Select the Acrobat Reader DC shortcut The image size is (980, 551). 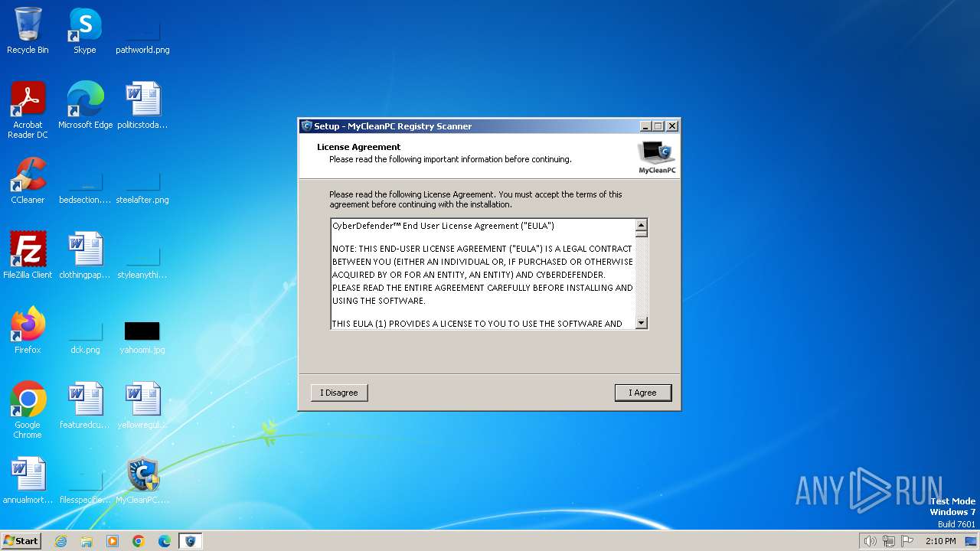[28, 110]
